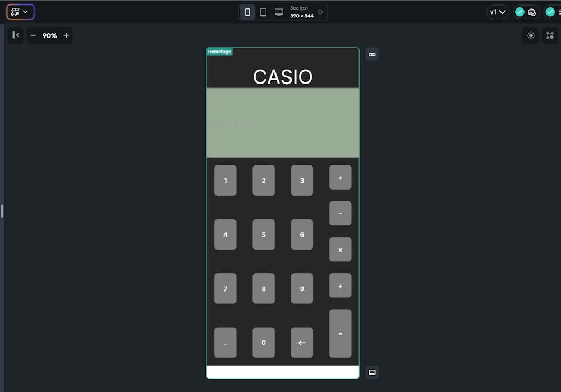This screenshot has width=561, height=392.
Task: Open the v1 version dropdown
Action: pos(498,12)
